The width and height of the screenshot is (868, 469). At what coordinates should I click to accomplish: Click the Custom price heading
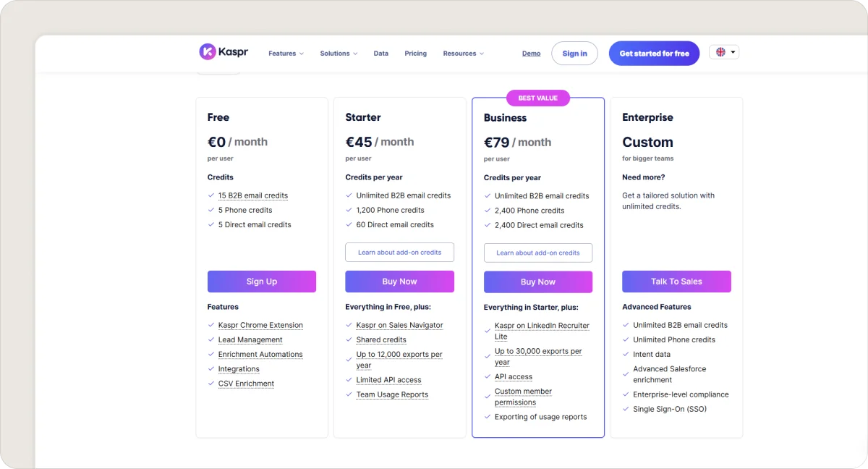647,142
